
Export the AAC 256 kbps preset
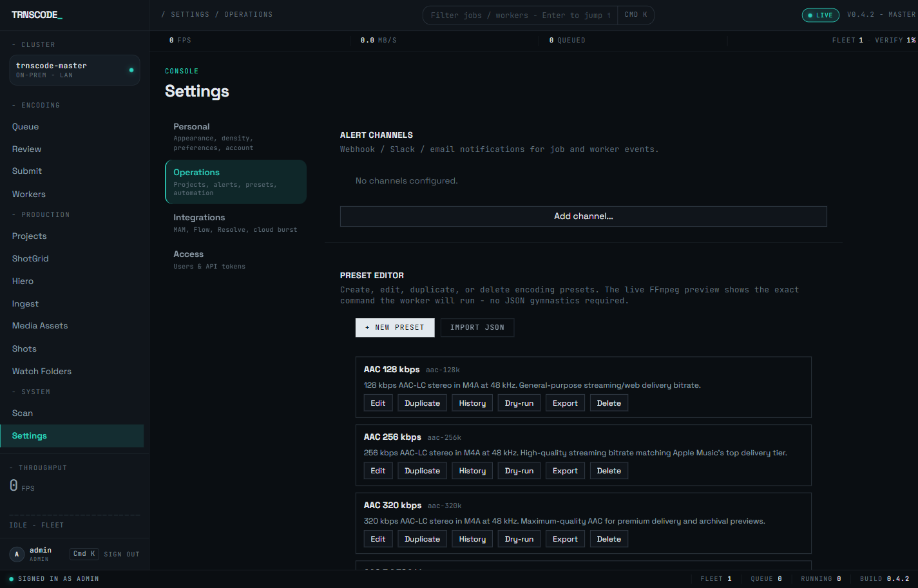coord(565,471)
